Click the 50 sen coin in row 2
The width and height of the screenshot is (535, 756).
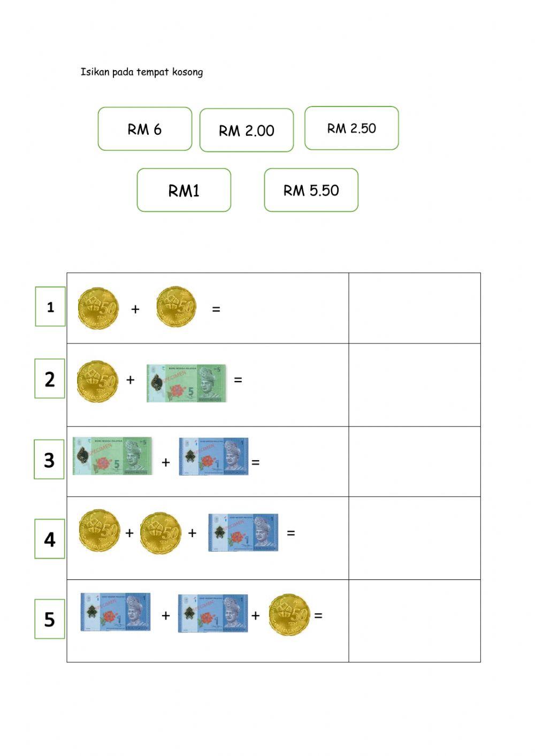(x=97, y=381)
